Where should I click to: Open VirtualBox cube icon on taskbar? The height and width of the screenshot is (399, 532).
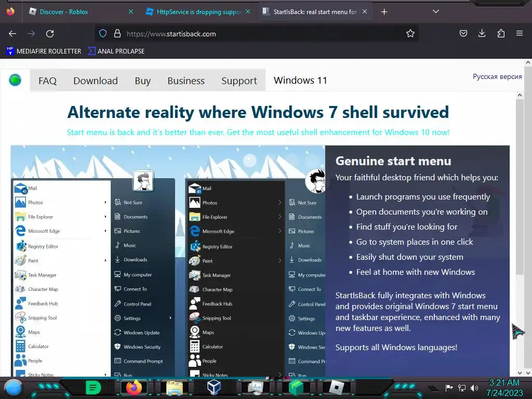[214, 387]
